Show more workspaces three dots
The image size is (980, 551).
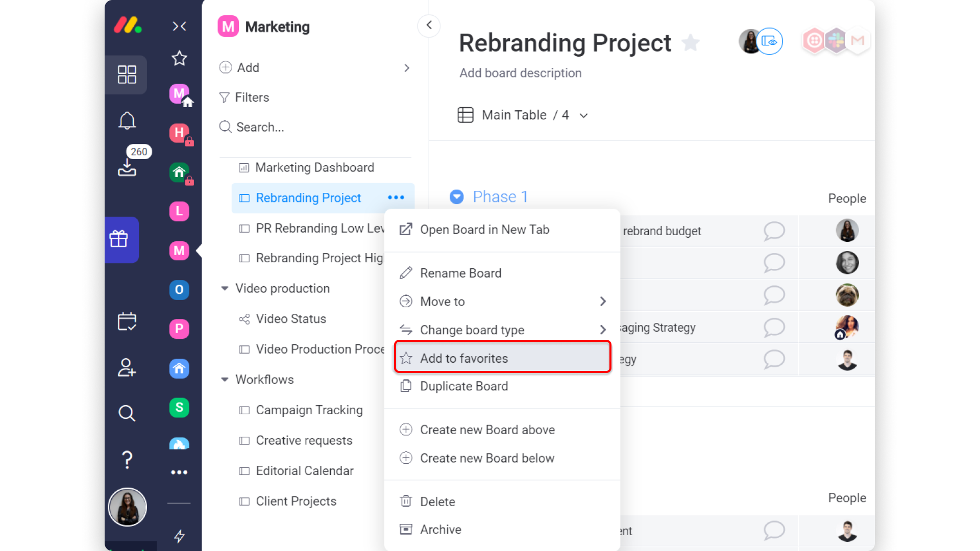coord(179,472)
